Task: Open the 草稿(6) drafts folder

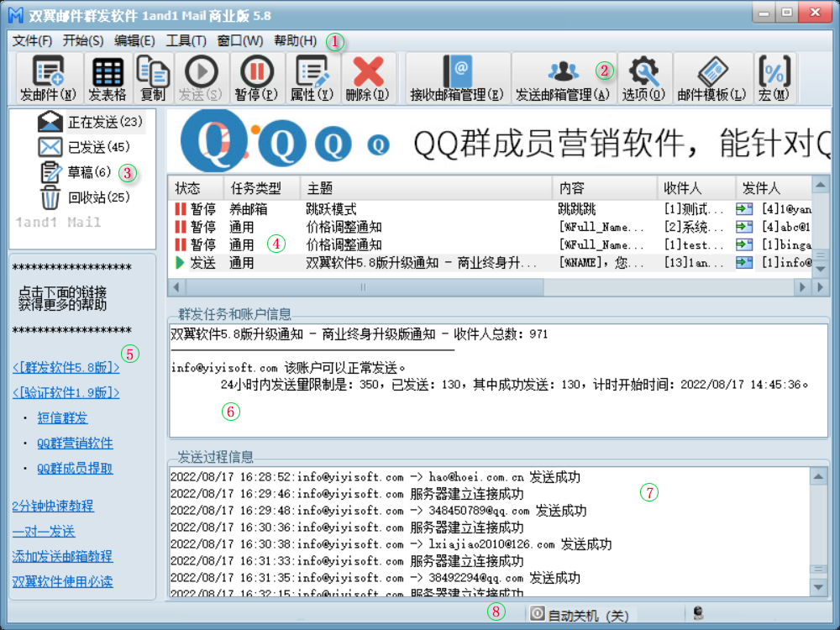Action: coord(76,172)
